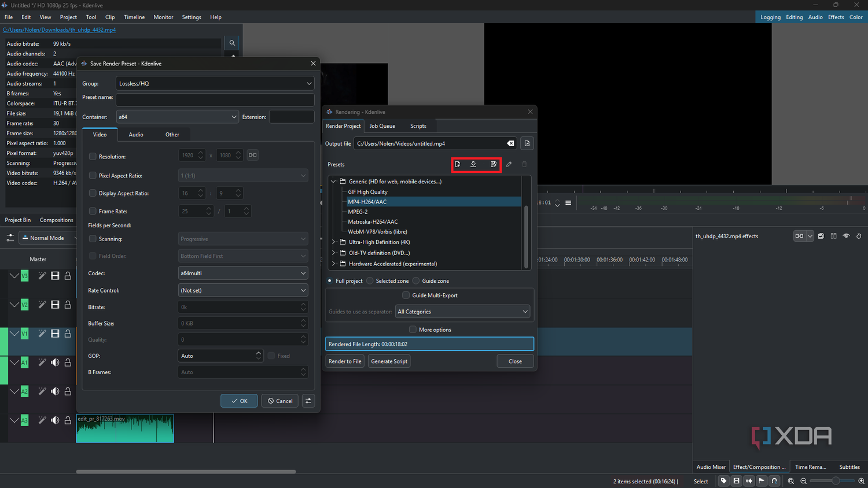Image resolution: width=868 pixels, height=488 pixels.
Task: Click the save current preset icon
Action: 493,164
